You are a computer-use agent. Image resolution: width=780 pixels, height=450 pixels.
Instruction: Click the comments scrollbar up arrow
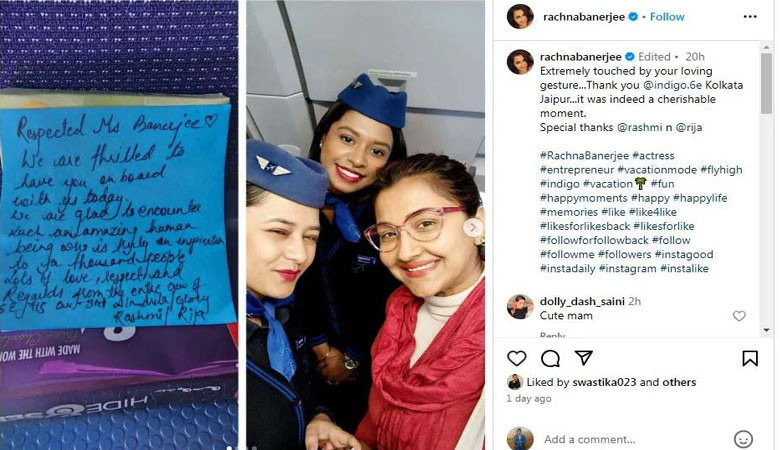pos(766,47)
